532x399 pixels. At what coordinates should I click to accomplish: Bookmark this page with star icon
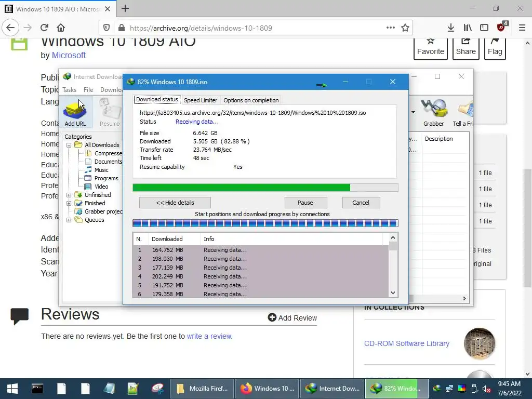405,28
